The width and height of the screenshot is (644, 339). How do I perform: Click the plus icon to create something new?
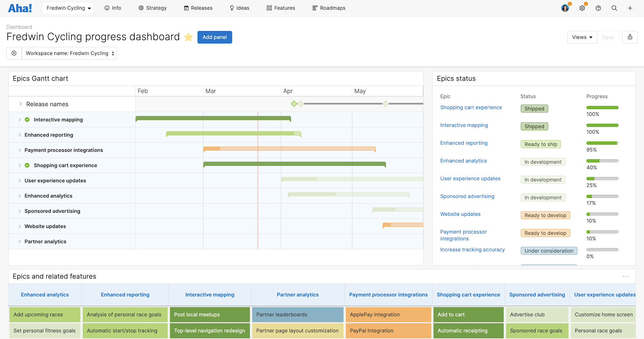click(630, 8)
